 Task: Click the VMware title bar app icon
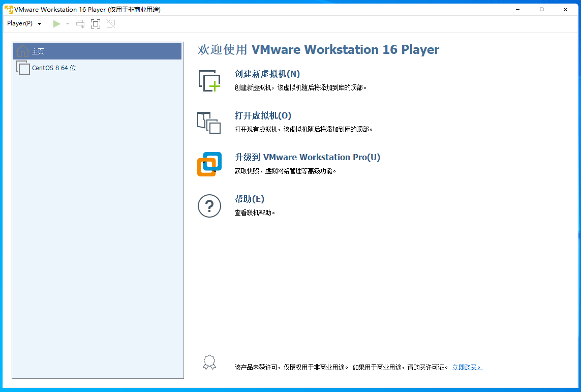click(9, 9)
